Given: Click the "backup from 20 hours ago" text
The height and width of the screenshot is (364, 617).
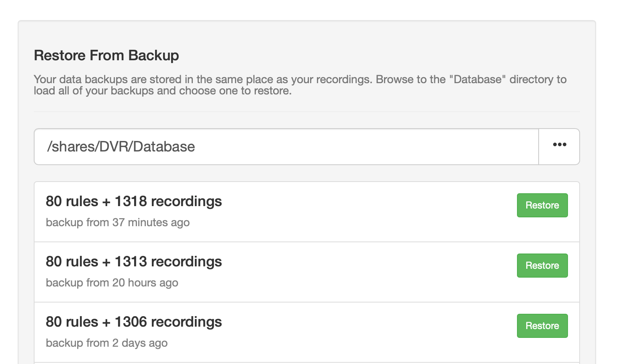Looking at the screenshot, I should point(112,283).
